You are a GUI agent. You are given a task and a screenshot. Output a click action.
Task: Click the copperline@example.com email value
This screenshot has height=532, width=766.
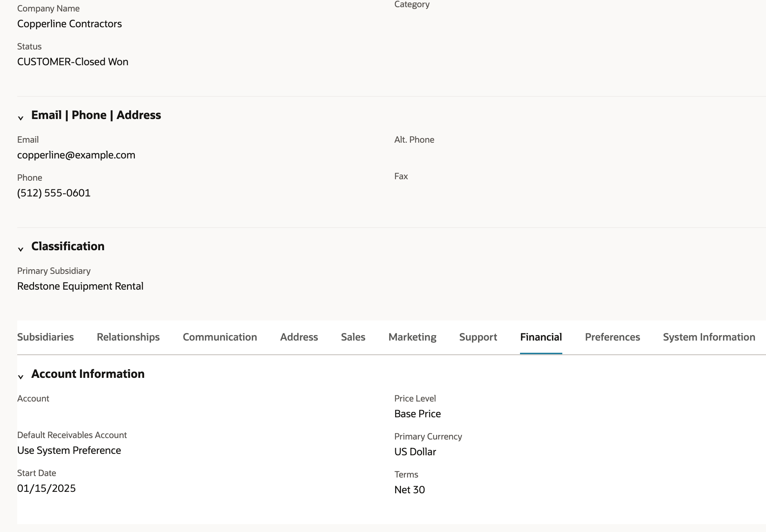click(76, 155)
